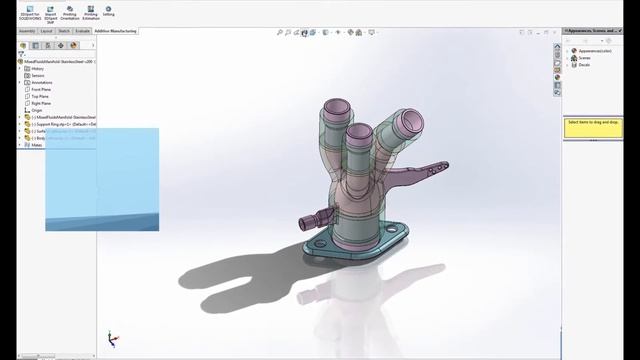Image resolution: width=640 pixels, height=360 pixels.
Task: Open the Hide/Show Items icon
Action: (338, 32)
